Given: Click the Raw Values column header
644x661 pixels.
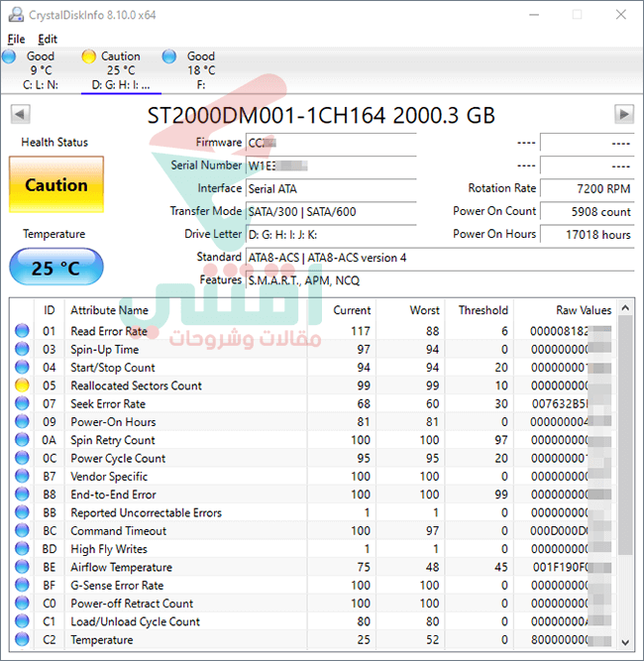Looking at the screenshot, I should (565, 310).
